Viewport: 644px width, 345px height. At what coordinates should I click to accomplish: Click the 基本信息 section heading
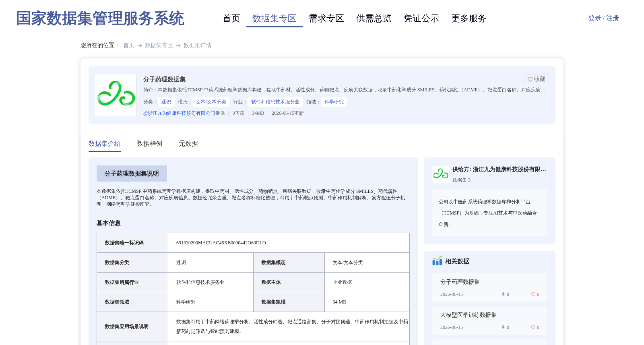coord(109,223)
